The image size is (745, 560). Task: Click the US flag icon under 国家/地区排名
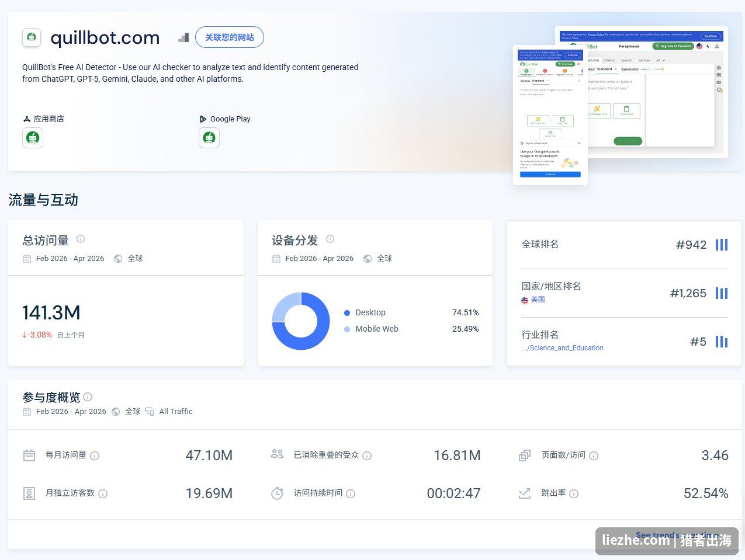point(525,300)
